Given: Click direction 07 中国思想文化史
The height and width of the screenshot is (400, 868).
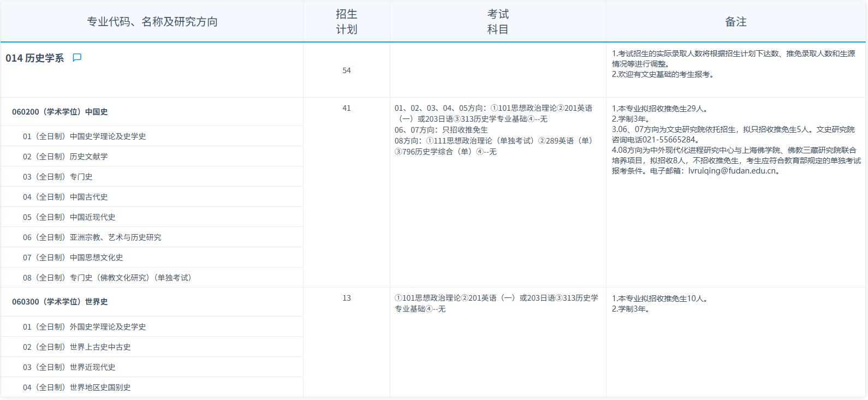Looking at the screenshot, I should point(73,258).
